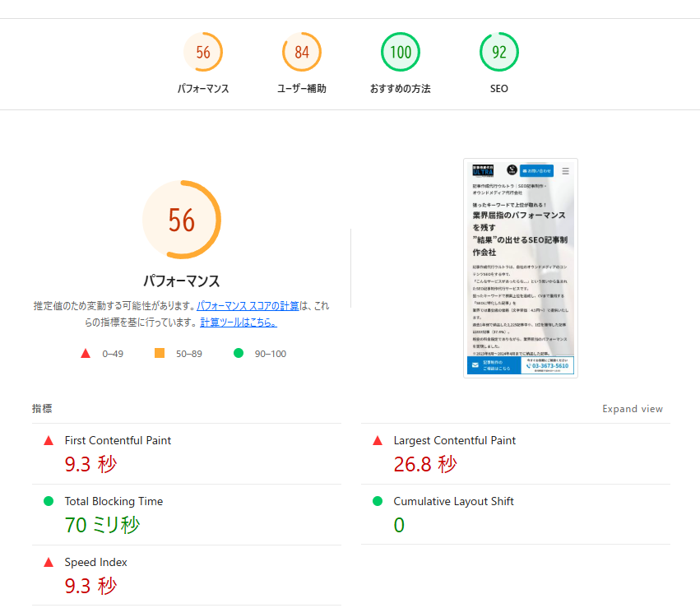Open the 計算ツールはこちら link
This screenshot has width=700, height=608.
tap(239, 323)
